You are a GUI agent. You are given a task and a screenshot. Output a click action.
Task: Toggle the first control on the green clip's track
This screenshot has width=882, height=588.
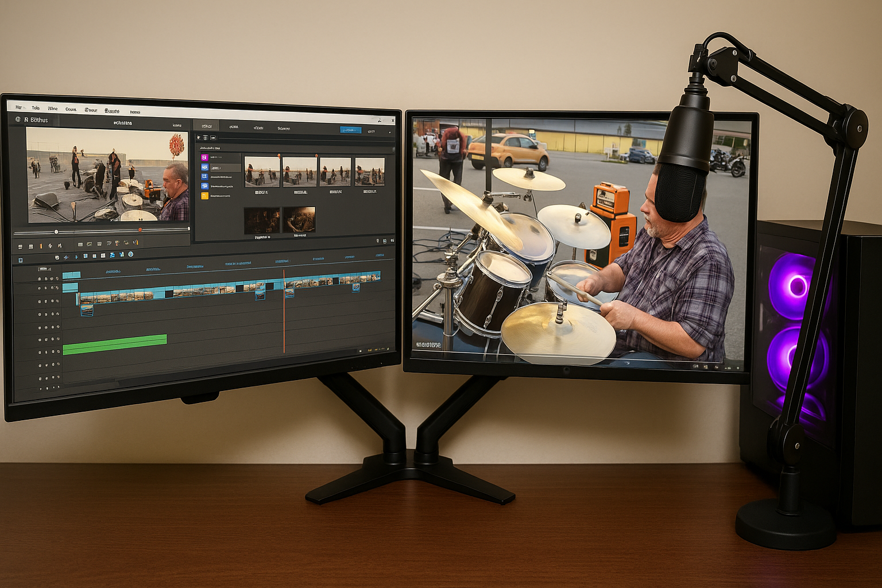[40, 352]
